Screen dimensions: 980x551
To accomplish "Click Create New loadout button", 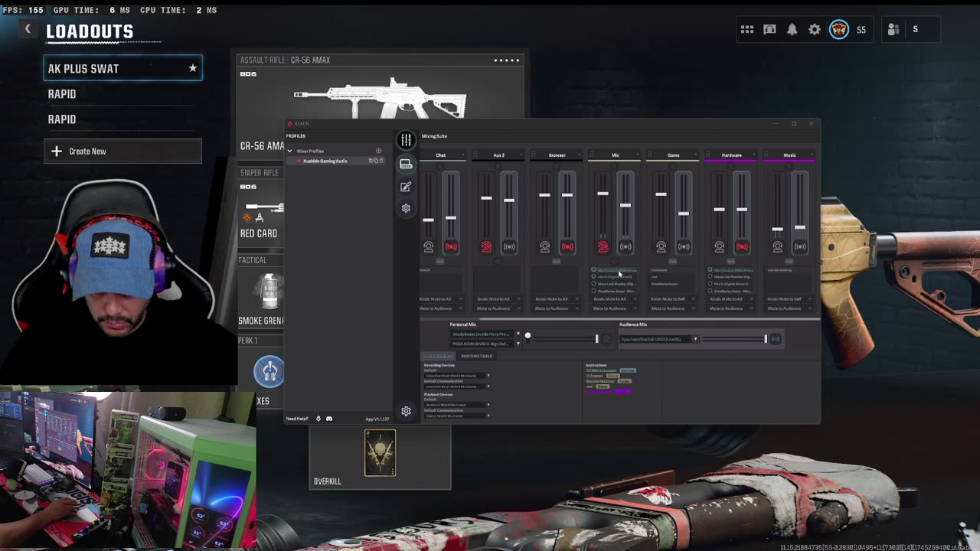I will coord(123,151).
